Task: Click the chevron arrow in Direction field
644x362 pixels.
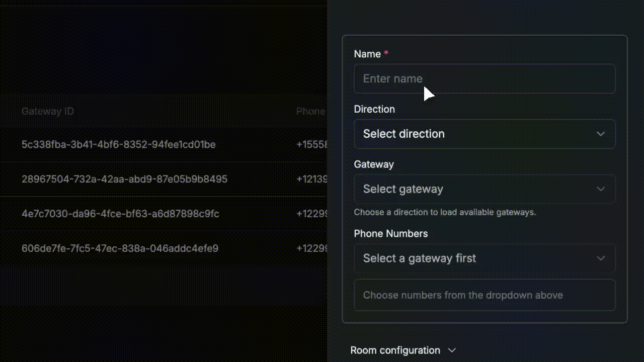Action: pos(600,134)
